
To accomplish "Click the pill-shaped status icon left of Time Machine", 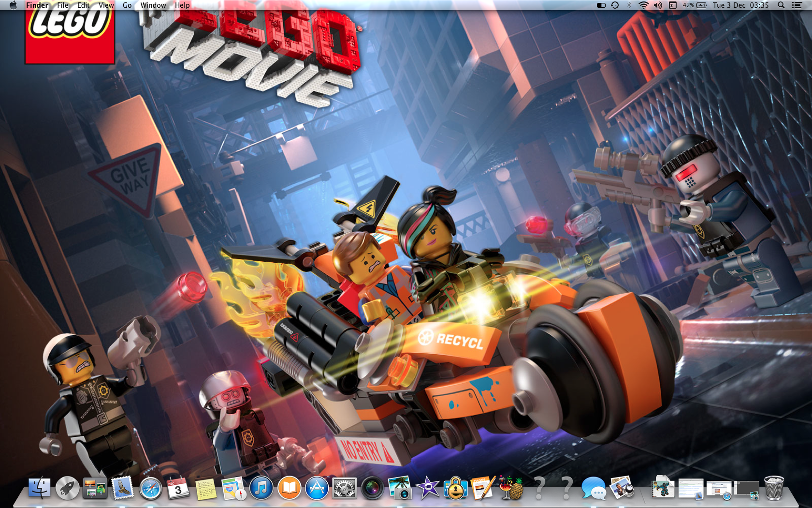I will 601,5.
